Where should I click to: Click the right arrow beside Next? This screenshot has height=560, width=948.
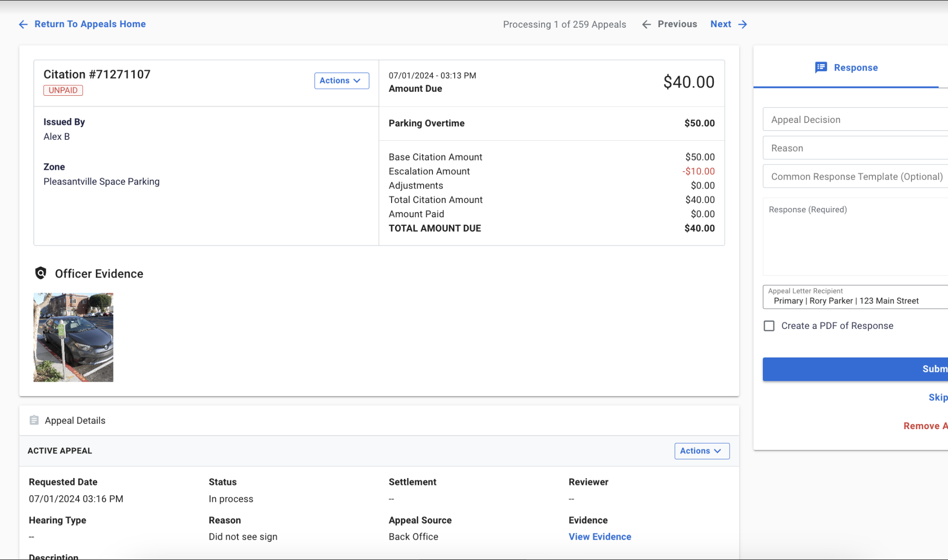coord(743,24)
